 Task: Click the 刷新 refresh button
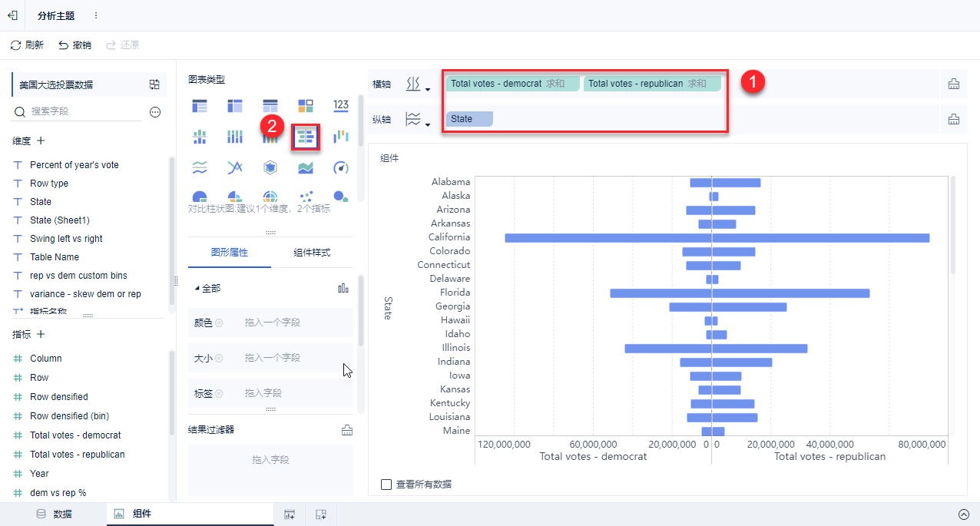(27, 45)
